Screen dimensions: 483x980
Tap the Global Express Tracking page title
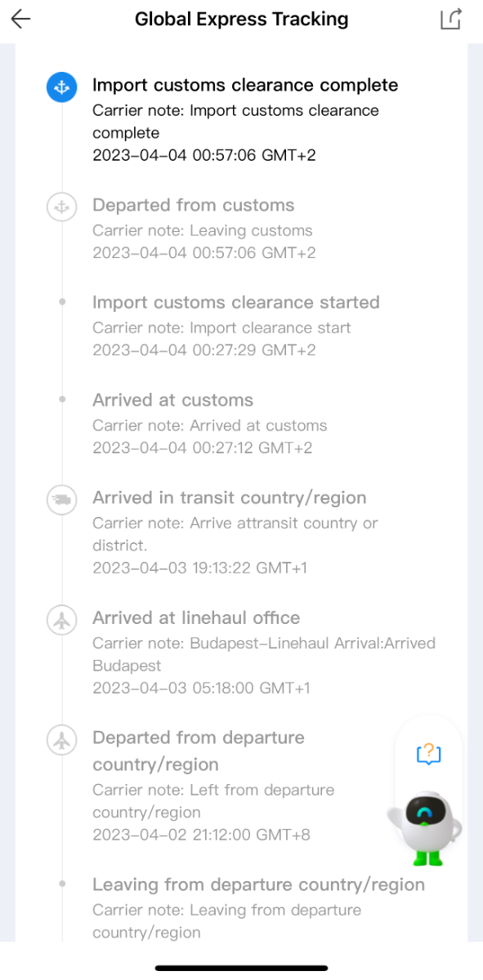[242, 19]
